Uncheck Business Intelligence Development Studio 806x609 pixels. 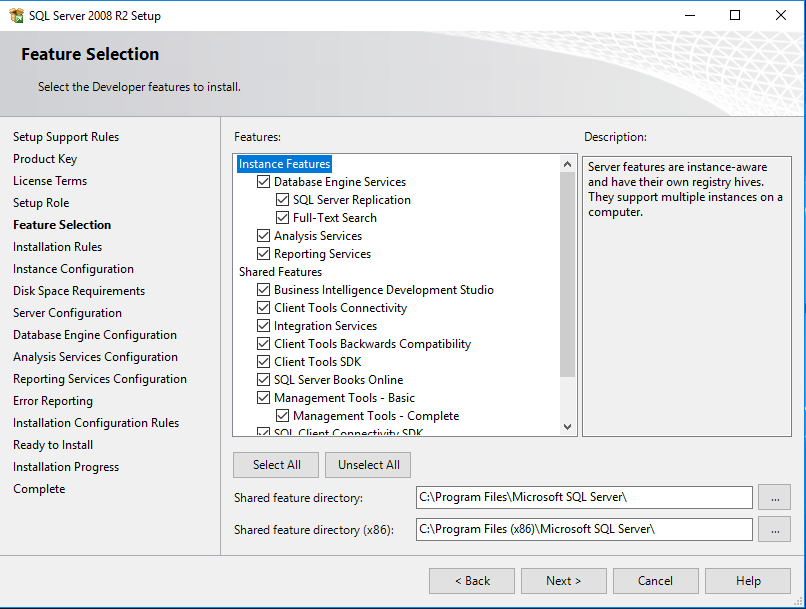[x=264, y=290]
